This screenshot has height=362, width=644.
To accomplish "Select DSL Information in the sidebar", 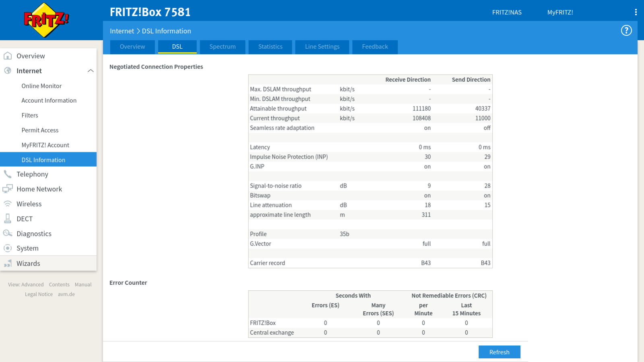I will pos(48,159).
